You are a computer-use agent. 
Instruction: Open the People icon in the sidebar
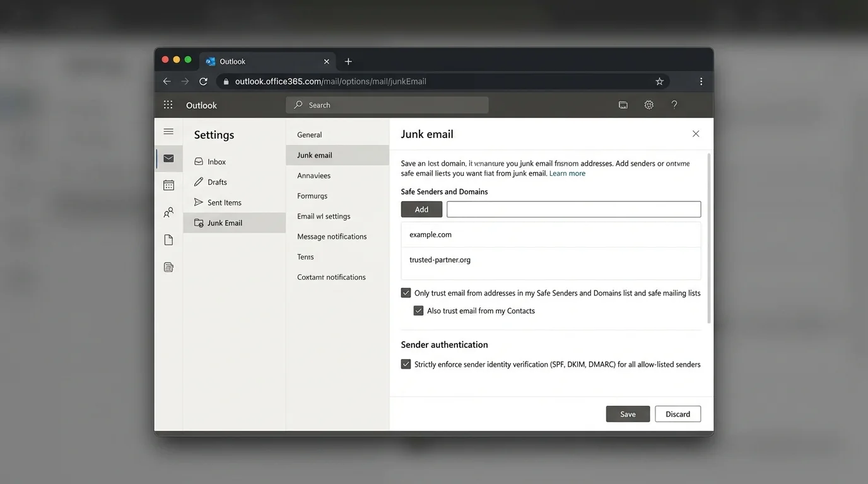click(168, 212)
